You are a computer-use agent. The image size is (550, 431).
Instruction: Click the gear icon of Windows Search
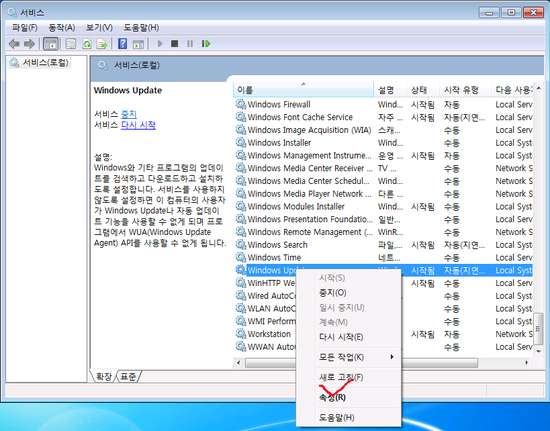click(241, 244)
